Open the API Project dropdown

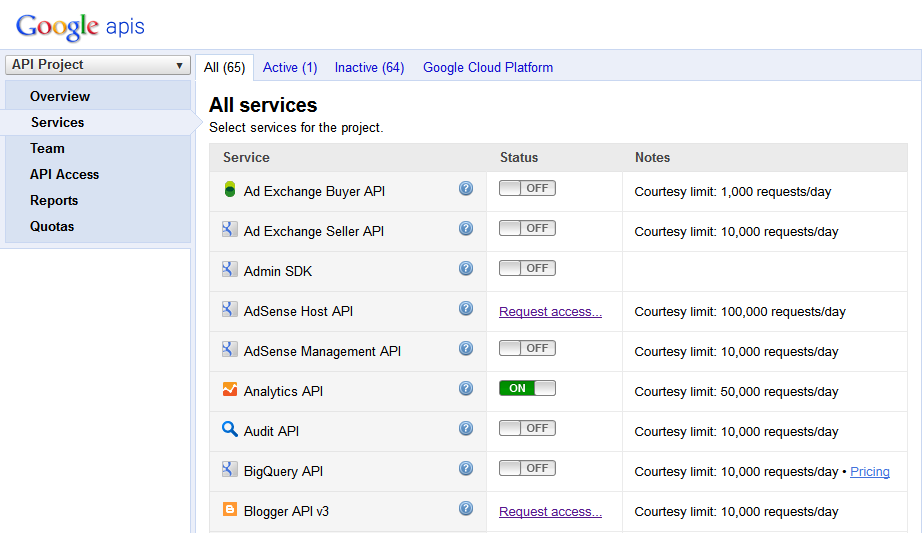(x=98, y=65)
